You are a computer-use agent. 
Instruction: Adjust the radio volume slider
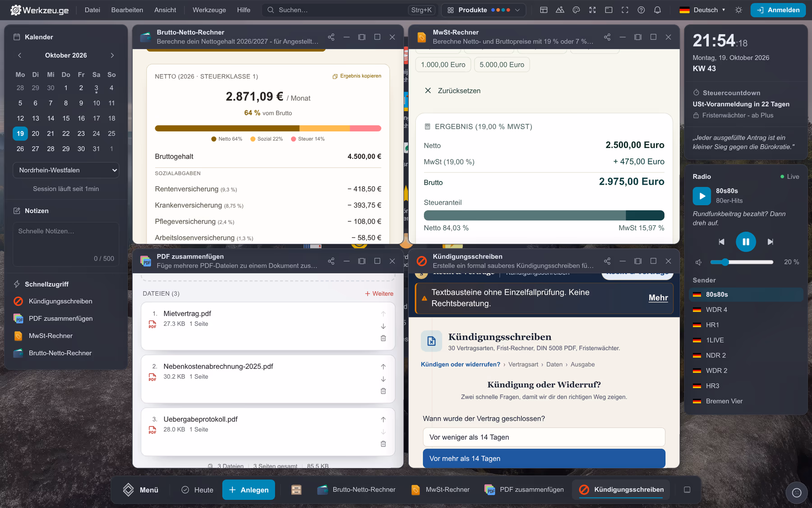(x=742, y=262)
